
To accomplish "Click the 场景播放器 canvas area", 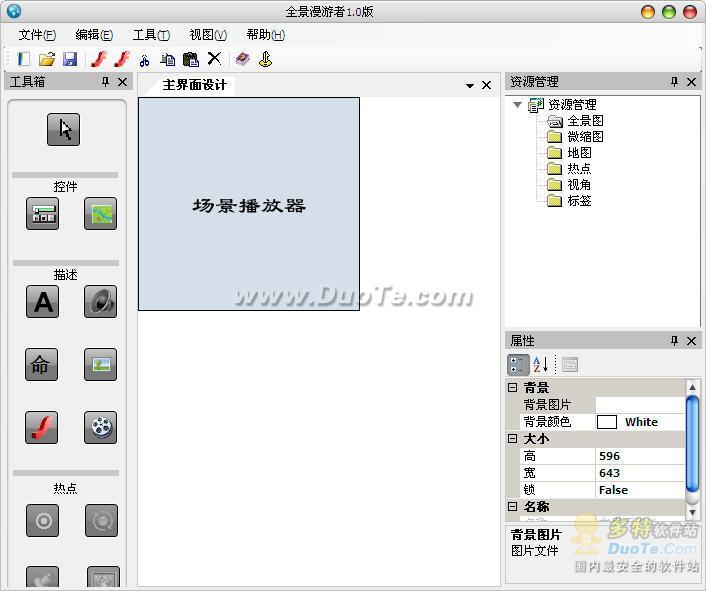I will 249,204.
